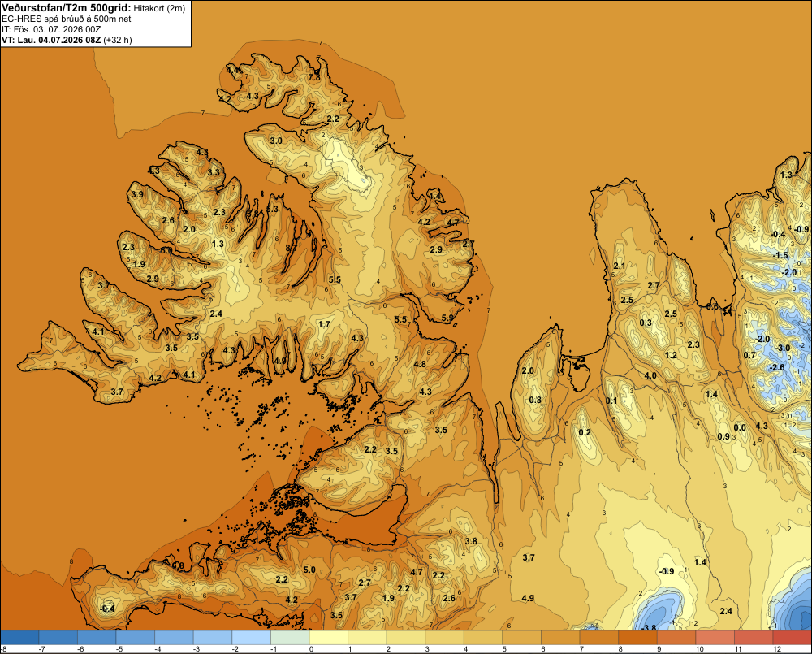Screen dimensions: 812x654
Task: Click the '-2.6' temperature value on map
Action: click(x=777, y=367)
